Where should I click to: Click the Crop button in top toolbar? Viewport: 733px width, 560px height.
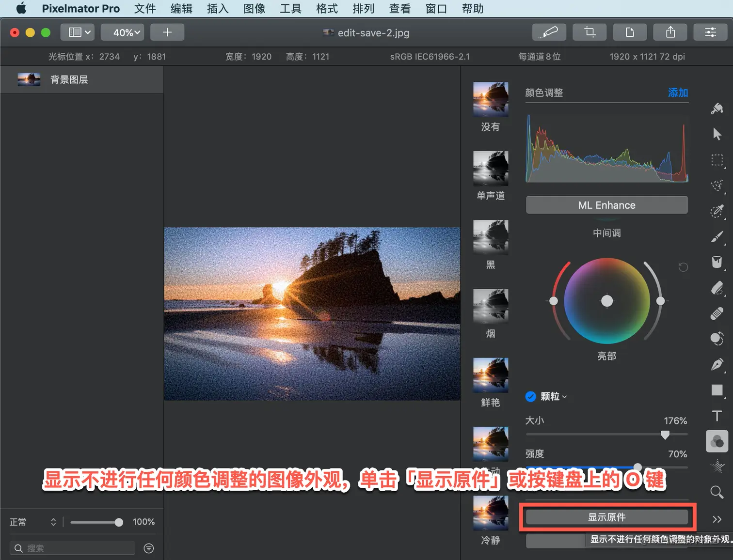pos(590,32)
